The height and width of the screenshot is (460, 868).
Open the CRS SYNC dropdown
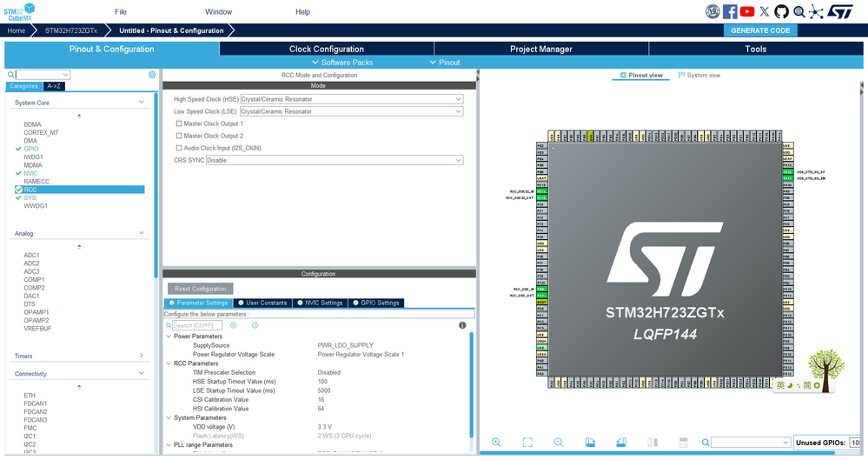coord(335,160)
